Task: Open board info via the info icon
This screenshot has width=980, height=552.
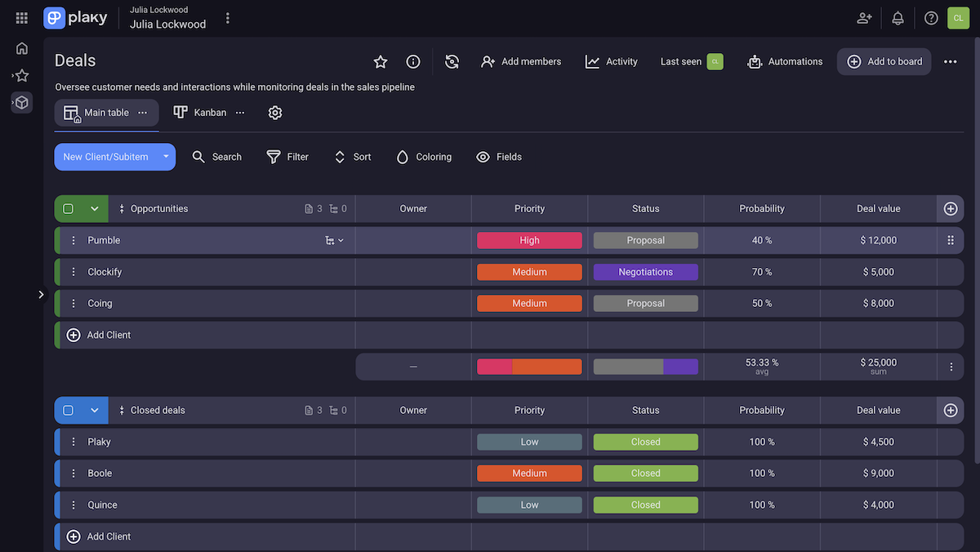Action: click(x=412, y=61)
